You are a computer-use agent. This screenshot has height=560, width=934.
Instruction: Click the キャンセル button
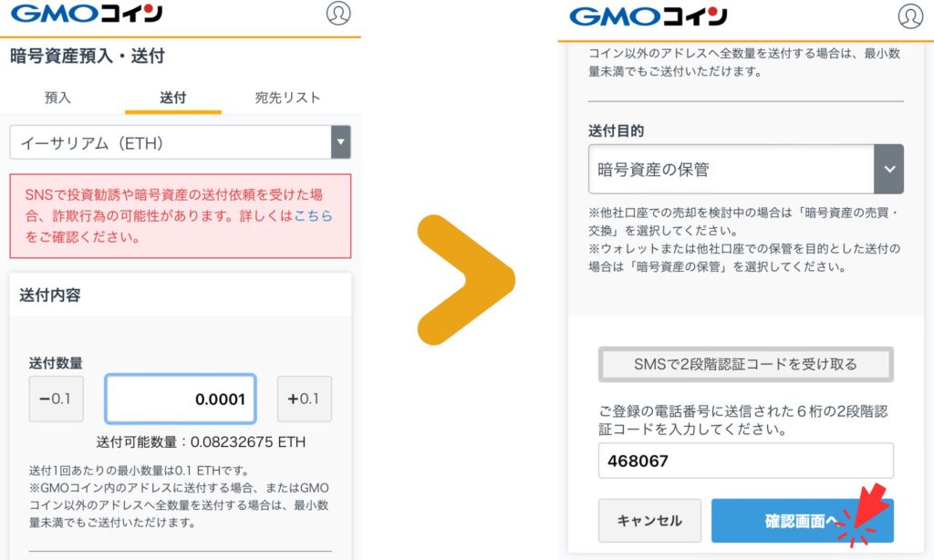(x=649, y=521)
